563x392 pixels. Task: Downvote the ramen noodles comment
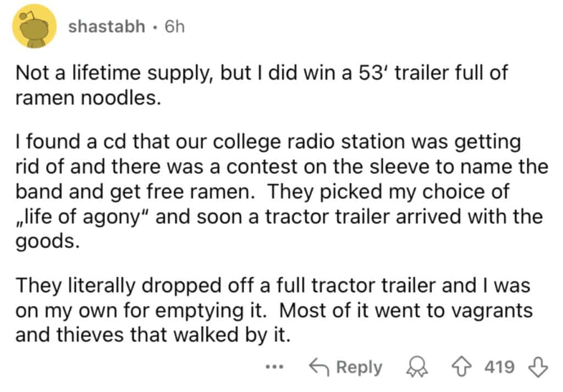tap(538, 367)
